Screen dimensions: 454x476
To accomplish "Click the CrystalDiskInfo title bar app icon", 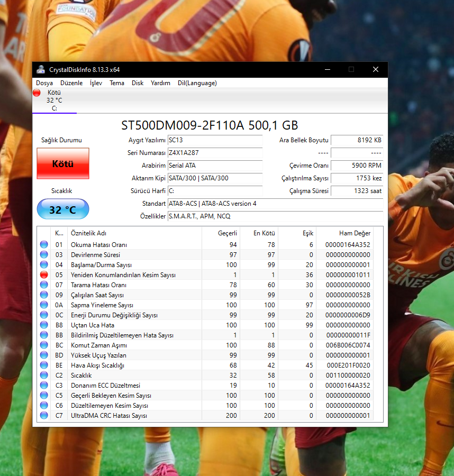I will [x=41, y=69].
